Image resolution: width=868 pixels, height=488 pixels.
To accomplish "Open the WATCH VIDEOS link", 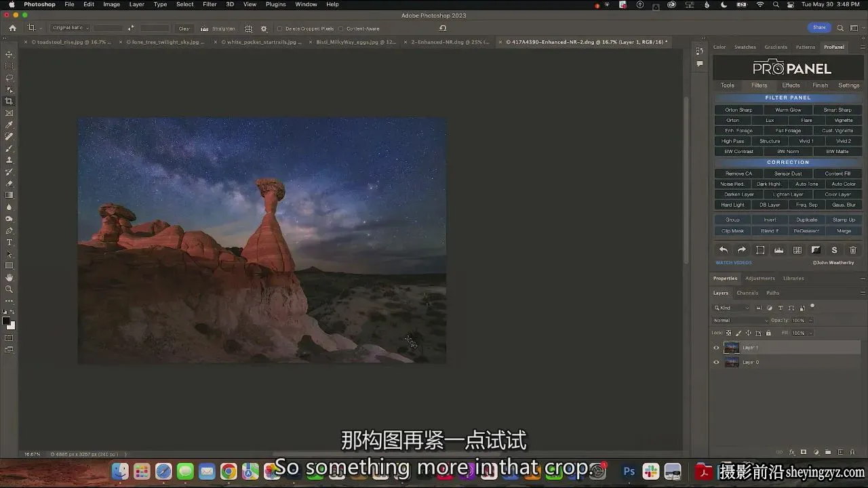I will 733,262.
